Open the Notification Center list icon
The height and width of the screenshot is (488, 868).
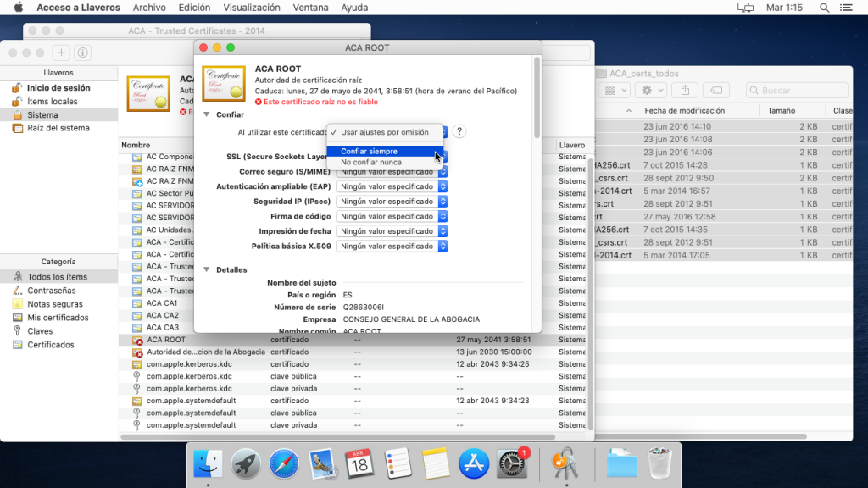pyautogui.click(x=846, y=8)
